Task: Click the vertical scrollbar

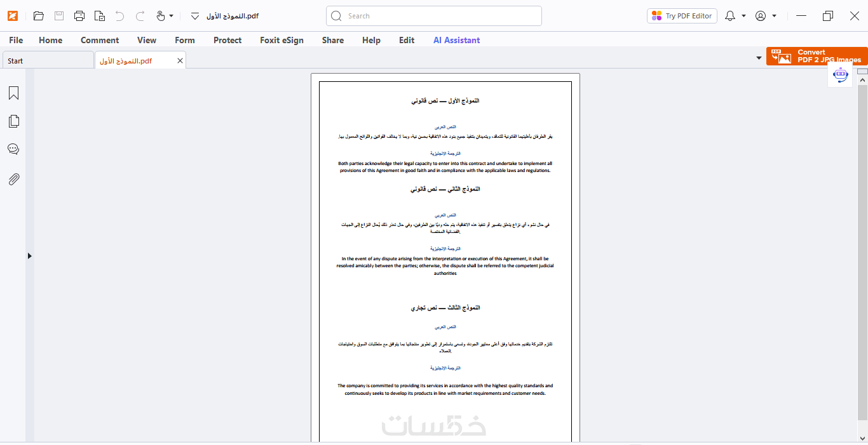Action: pos(862,253)
